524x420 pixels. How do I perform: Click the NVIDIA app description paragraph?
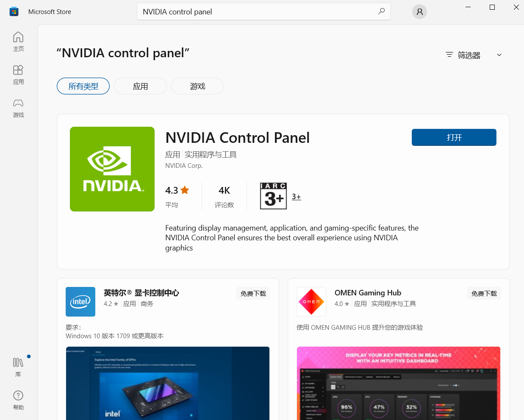(x=292, y=238)
